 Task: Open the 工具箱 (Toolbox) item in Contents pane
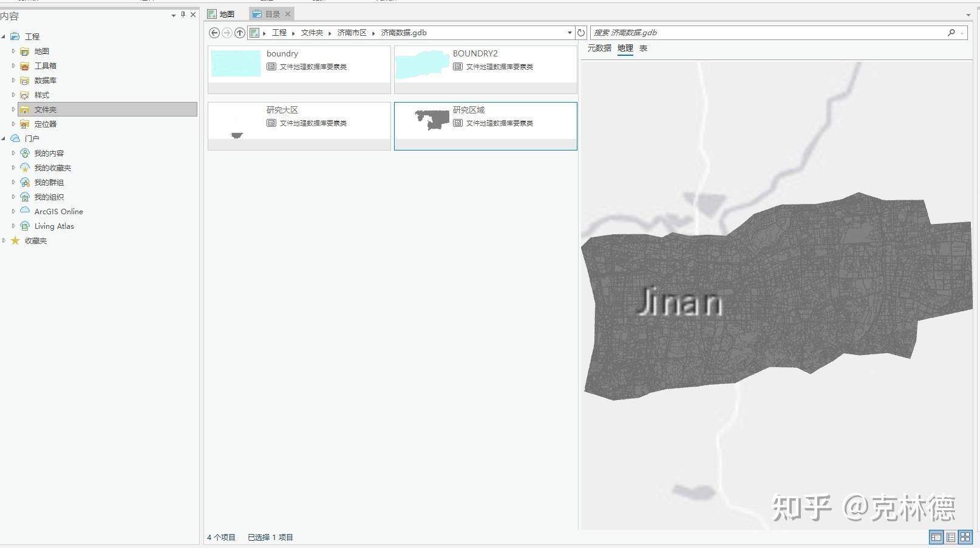tap(45, 66)
